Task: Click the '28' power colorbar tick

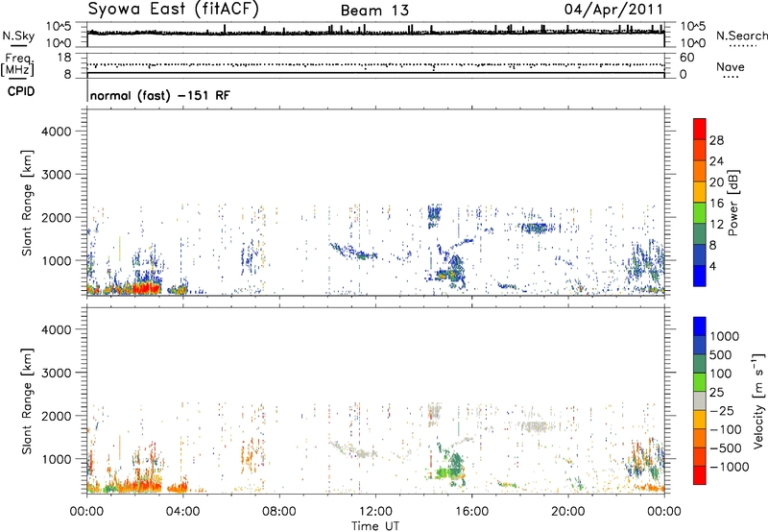Action: click(x=716, y=140)
